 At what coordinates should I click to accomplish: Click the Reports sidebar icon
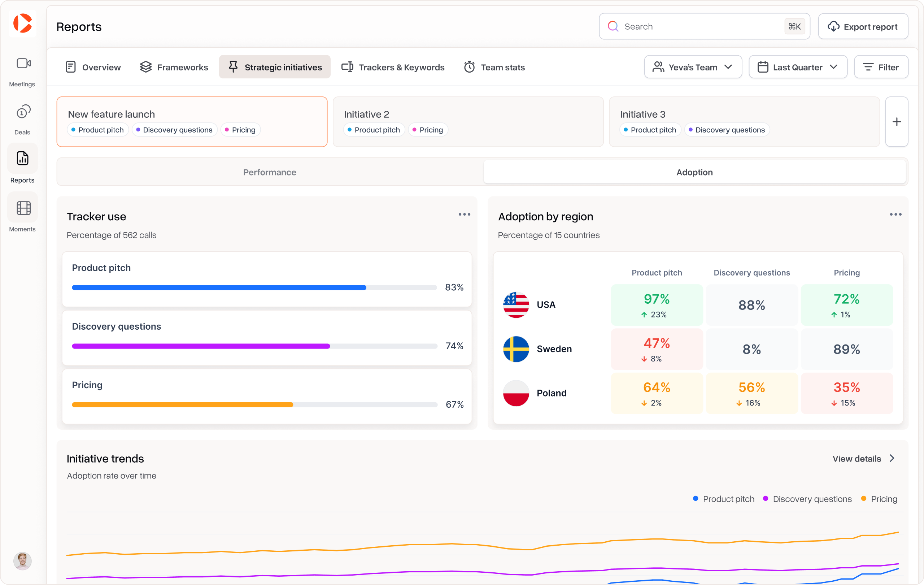coord(22,159)
